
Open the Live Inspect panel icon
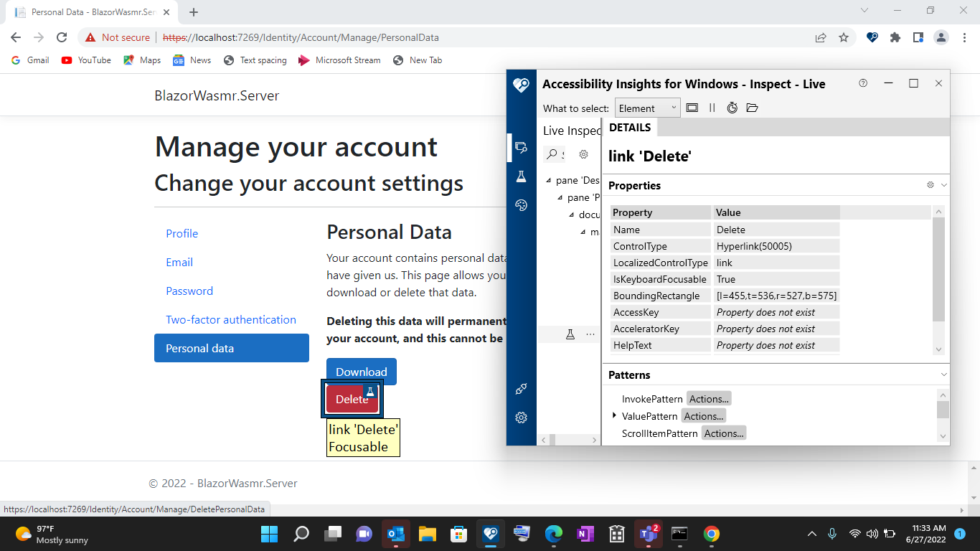click(521, 149)
